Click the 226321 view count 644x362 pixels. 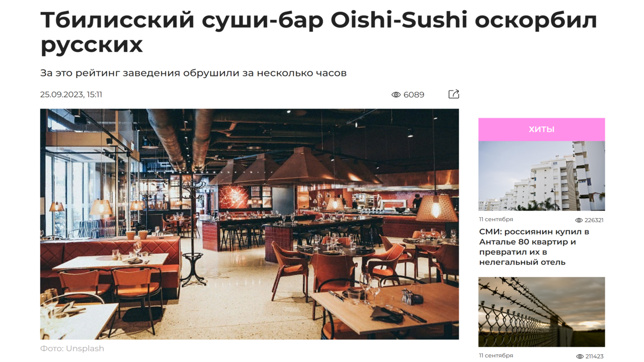594,220
